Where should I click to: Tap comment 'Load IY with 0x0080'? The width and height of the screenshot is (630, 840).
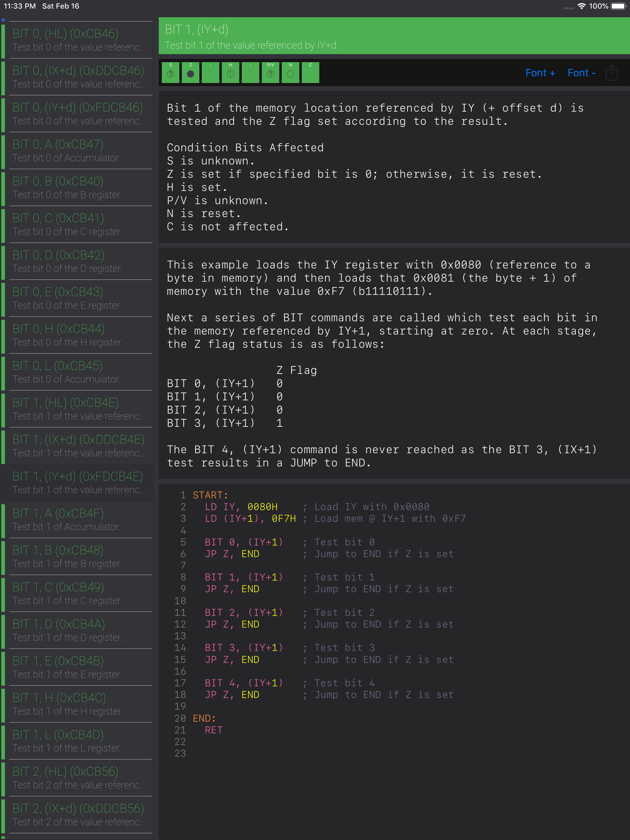coord(372,507)
